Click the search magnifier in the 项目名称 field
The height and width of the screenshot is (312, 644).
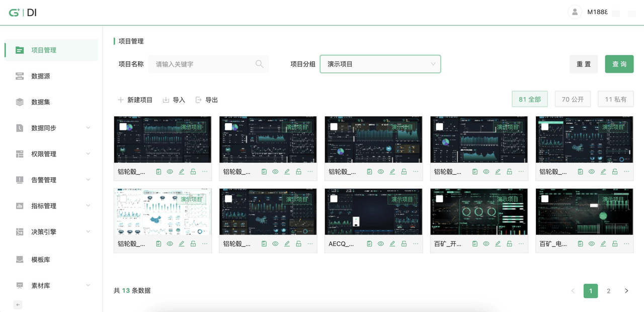[x=259, y=64]
